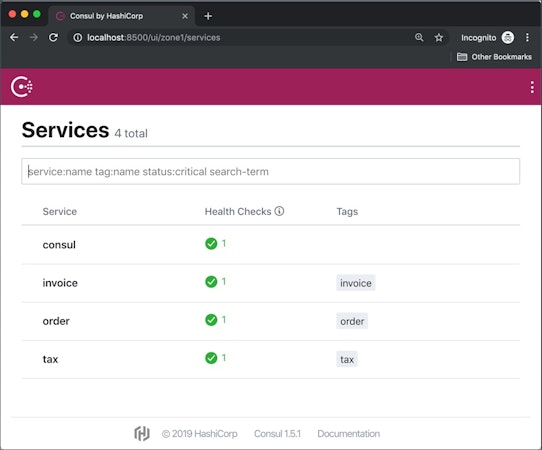Click the macOS green maximize button
542x450 pixels.
click(37, 14)
